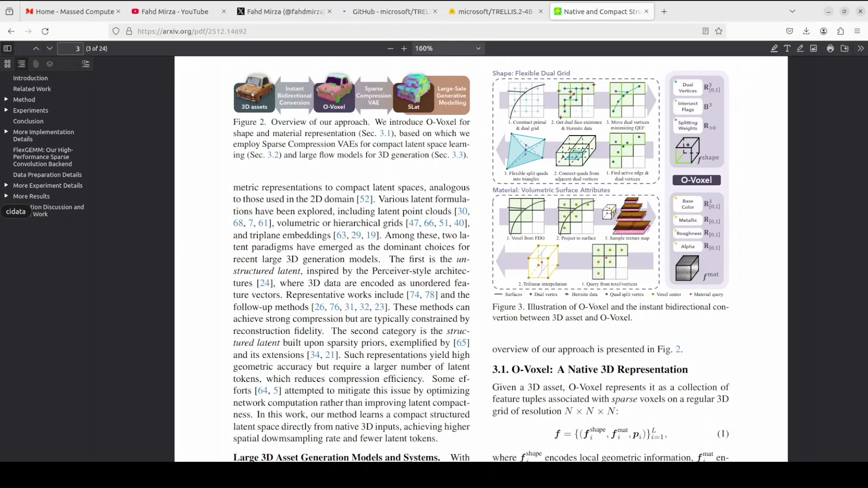Jump to Conclusion in document outline
868x488 pixels.
click(x=28, y=121)
